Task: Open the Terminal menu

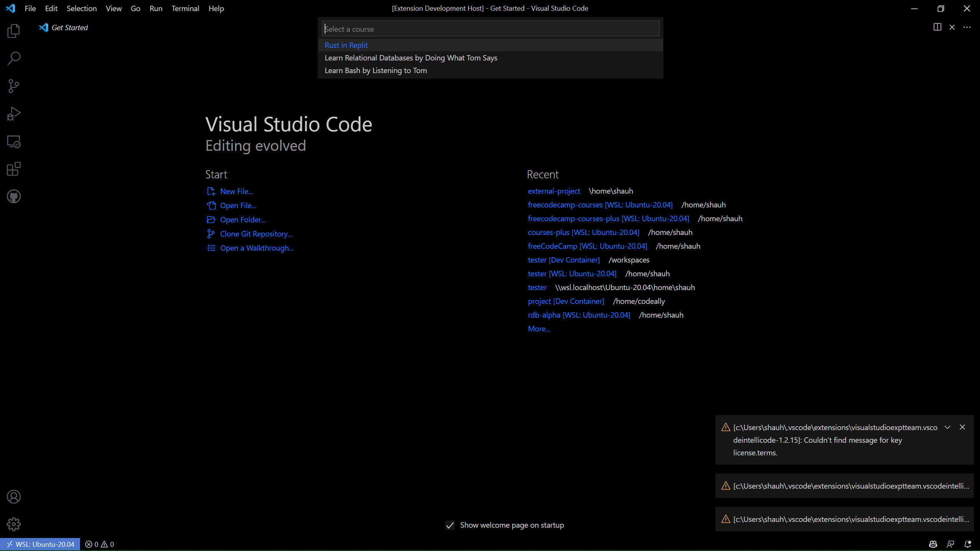Action: pyautogui.click(x=185, y=8)
